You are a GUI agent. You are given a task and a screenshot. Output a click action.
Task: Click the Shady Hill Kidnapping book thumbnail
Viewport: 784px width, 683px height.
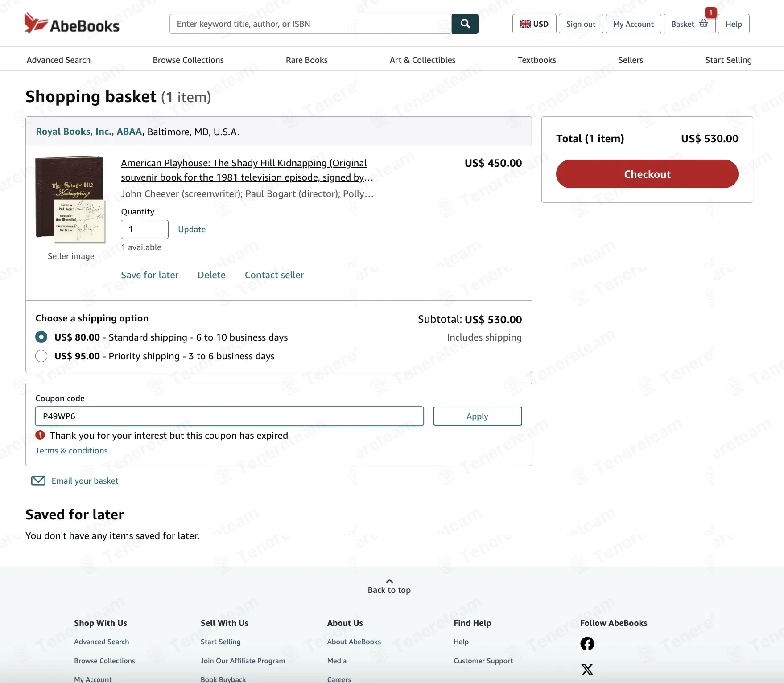(x=71, y=199)
